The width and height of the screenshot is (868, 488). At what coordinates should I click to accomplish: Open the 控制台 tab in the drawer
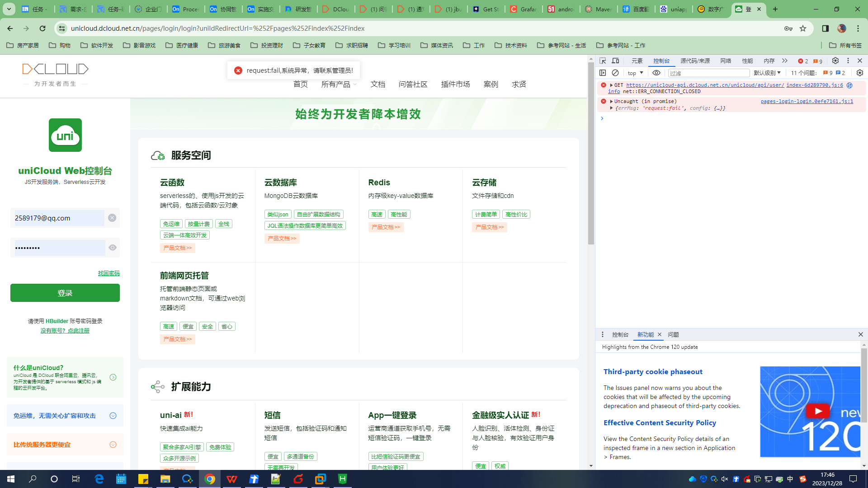coord(620,334)
